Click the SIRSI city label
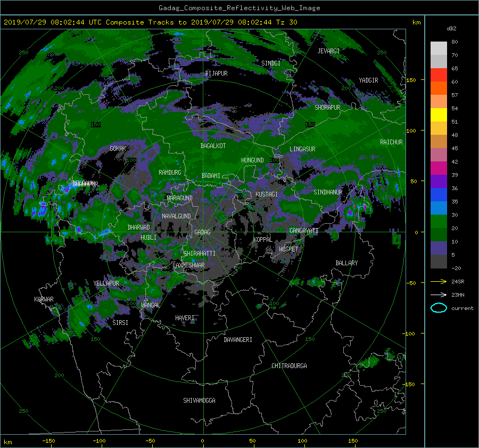Viewport: 479px width, 448px height. (120, 323)
